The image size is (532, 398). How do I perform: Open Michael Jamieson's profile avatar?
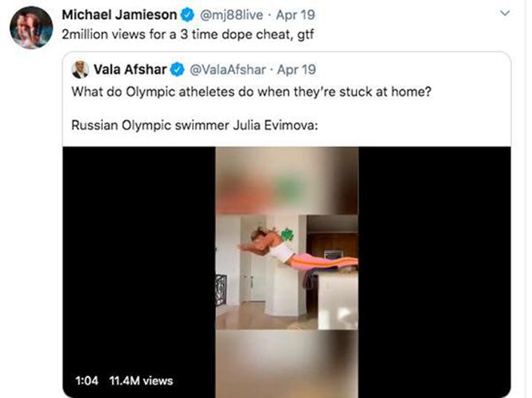(31, 27)
